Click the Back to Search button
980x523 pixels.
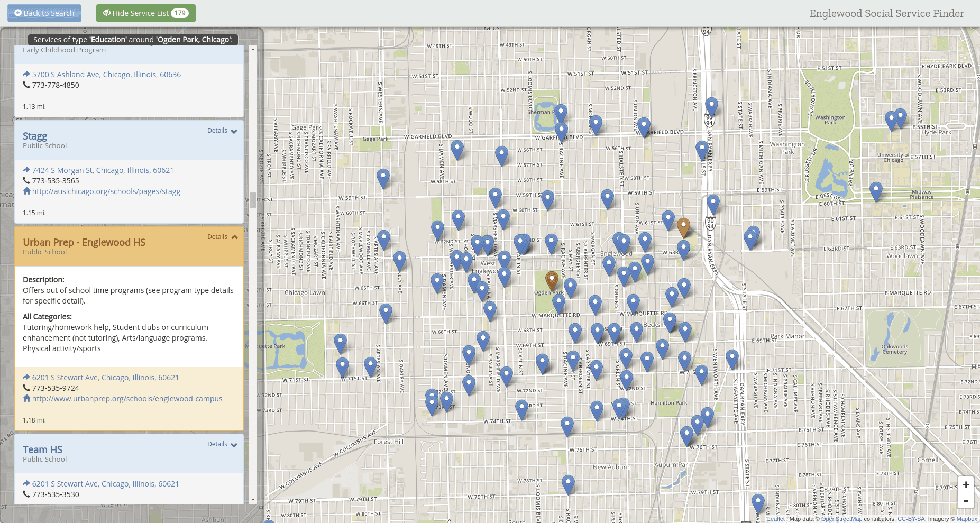[x=44, y=13]
